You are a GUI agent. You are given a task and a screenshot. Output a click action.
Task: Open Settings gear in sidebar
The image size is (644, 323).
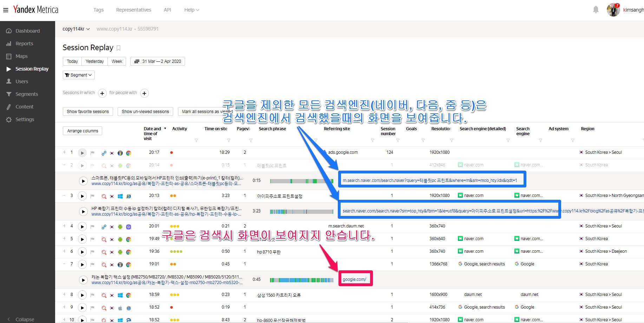click(25, 119)
